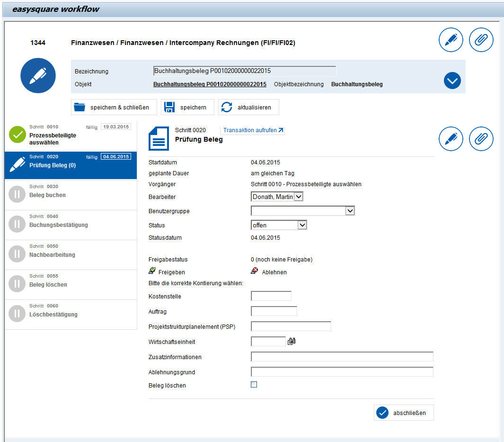The height and width of the screenshot is (442, 504).
Task: Click the Freigeben approval pen icon
Action: pyautogui.click(x=152, y=271)
